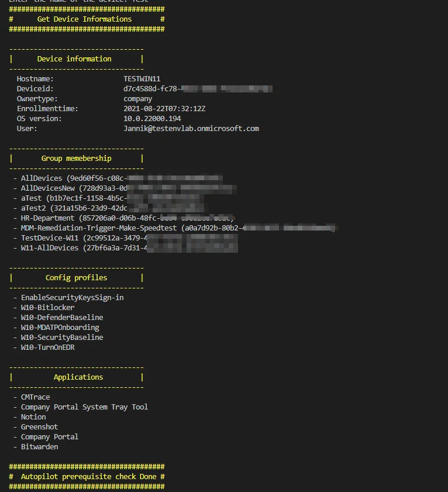Click the Ownertype value 'company'
Image resolution: width=448 pixels, height=492 pixels.
(137, 99)
